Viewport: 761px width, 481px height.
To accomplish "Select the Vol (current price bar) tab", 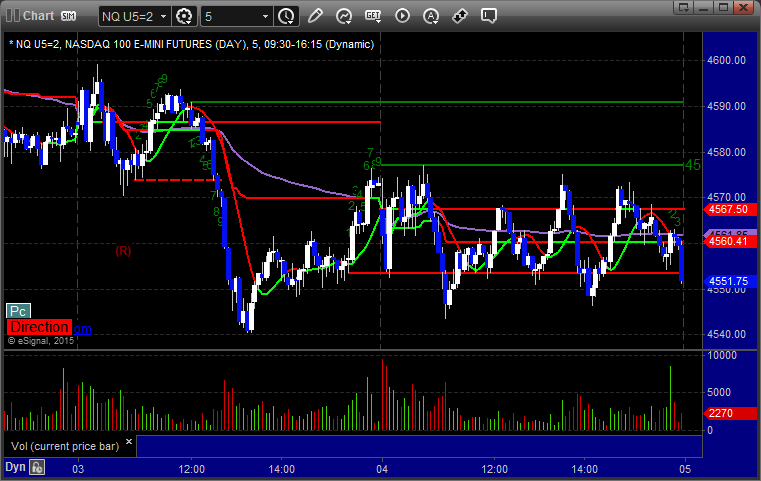I will [65, 446].
